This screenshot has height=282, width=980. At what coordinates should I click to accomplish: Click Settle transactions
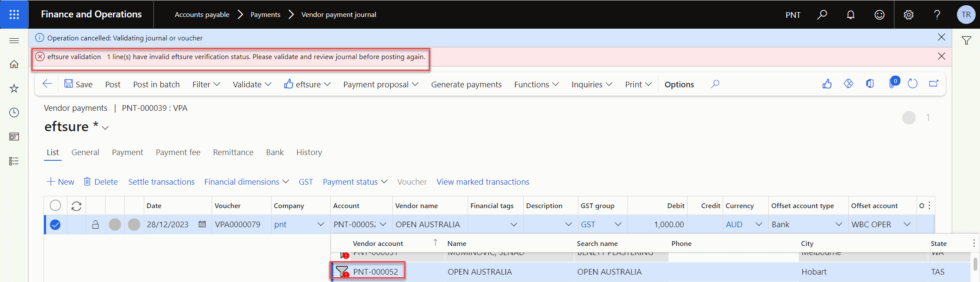pyautogui.click(x=161, y=182)
